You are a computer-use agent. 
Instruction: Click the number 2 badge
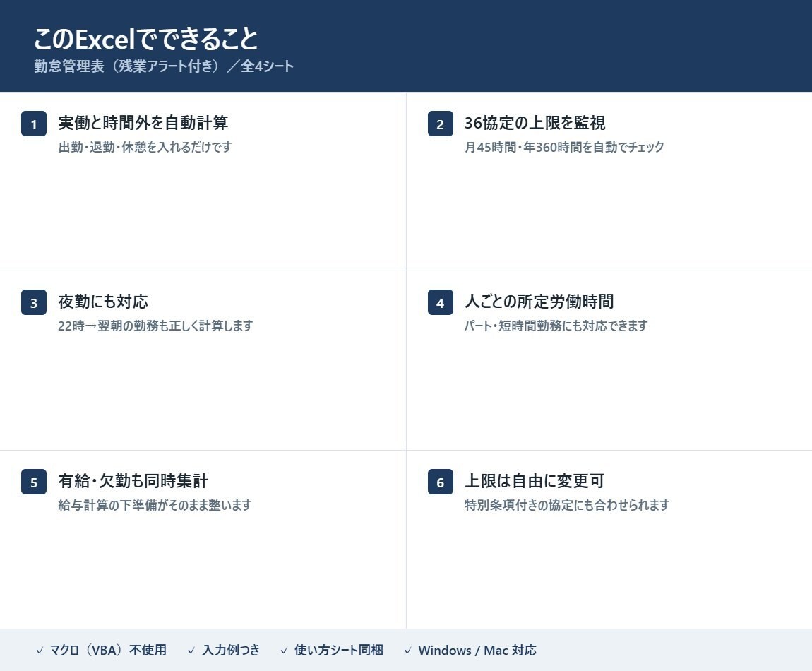440,124
